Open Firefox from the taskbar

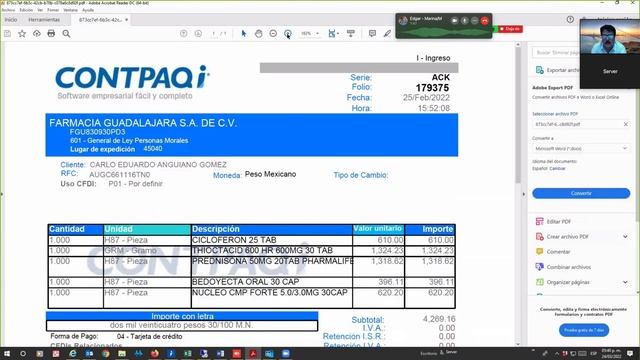tap(155, 353)
